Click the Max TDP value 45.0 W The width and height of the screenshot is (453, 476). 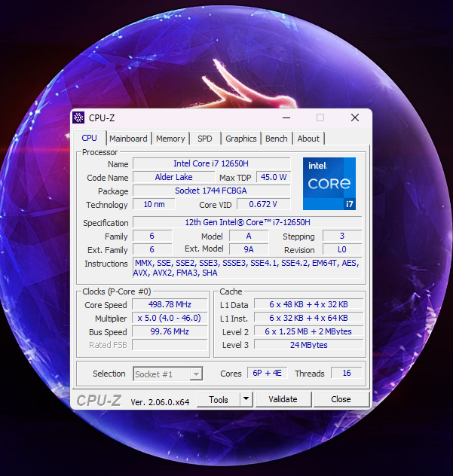pos(274,177)
